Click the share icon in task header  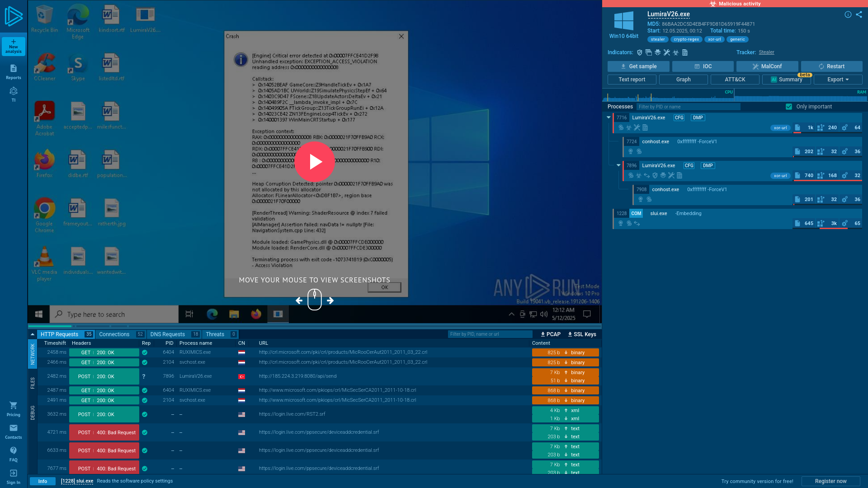[859, 14]
